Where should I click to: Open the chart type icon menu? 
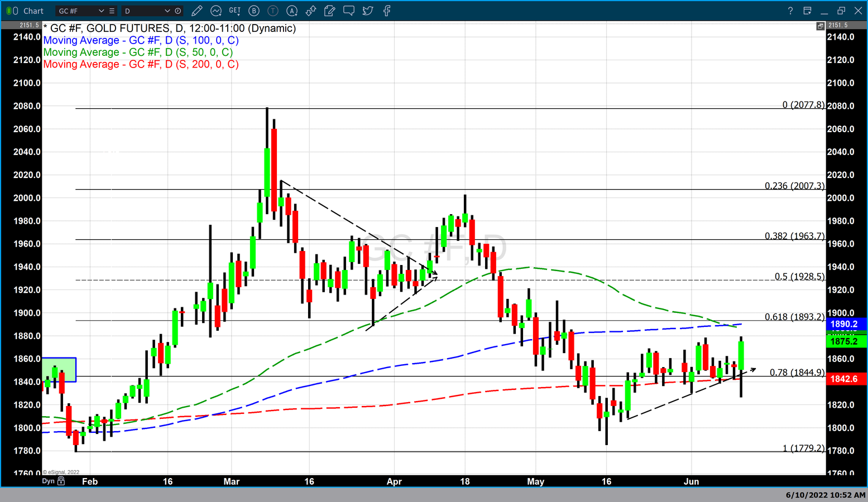pyautogui.click(x=216, y=11)
